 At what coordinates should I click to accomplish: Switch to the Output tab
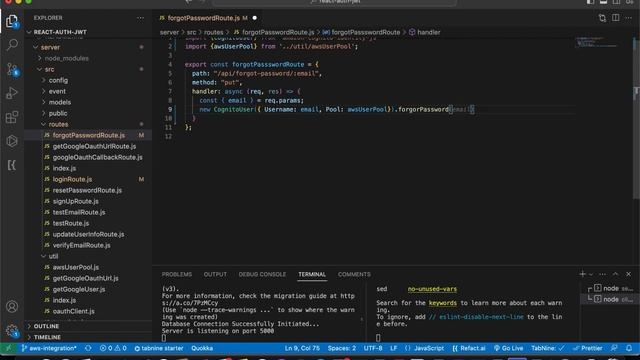[x=215, y=274]
